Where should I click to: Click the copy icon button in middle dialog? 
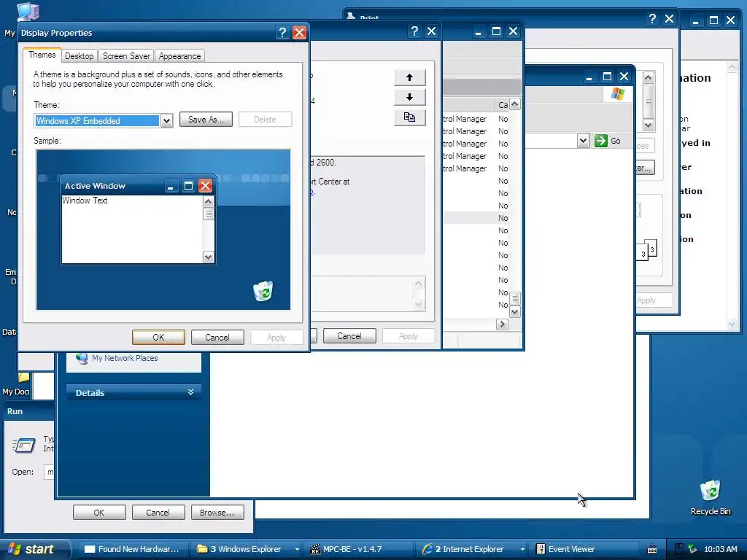tap(410, 117)
